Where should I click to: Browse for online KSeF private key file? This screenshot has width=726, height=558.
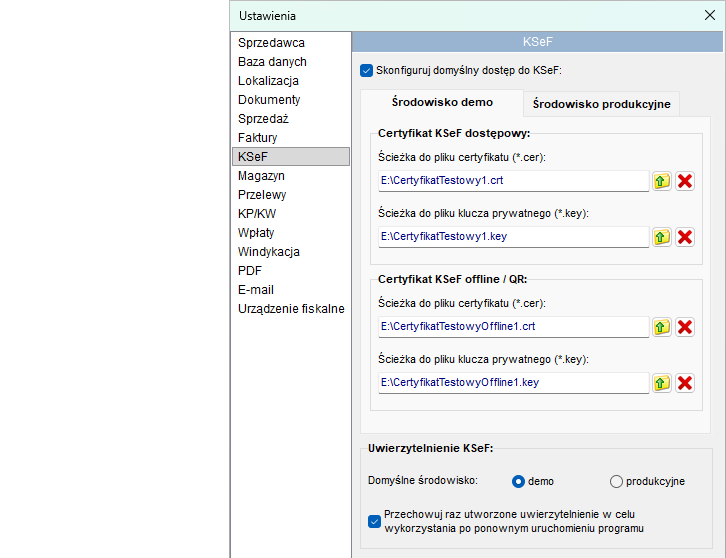click(x=662, y=237)
